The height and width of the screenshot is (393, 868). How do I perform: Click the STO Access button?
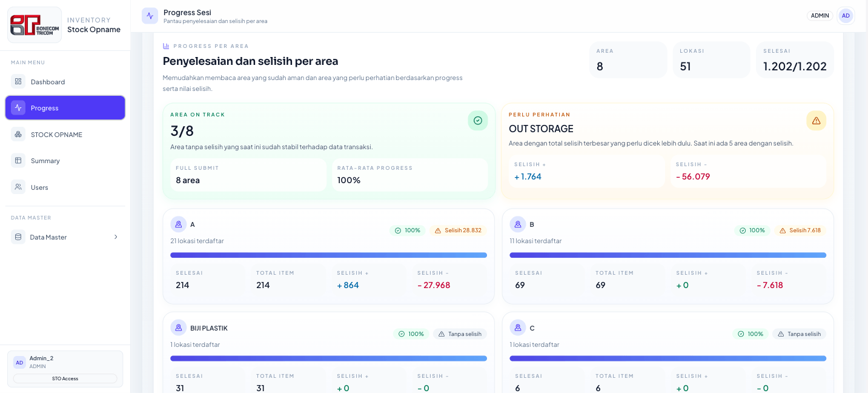coord(65,378)
